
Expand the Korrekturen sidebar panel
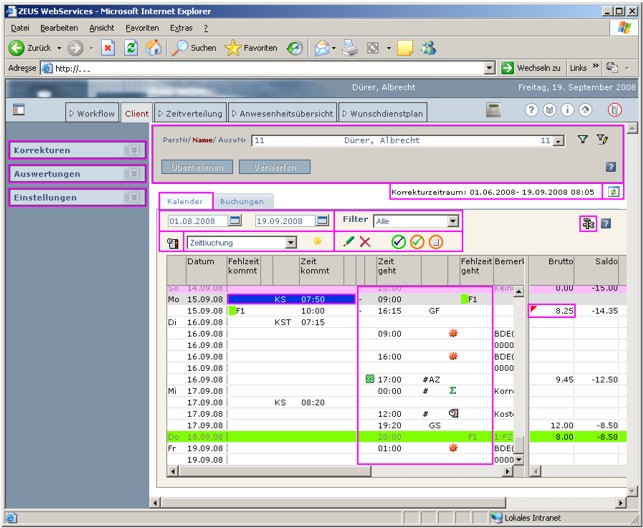(x=77, y=150)
